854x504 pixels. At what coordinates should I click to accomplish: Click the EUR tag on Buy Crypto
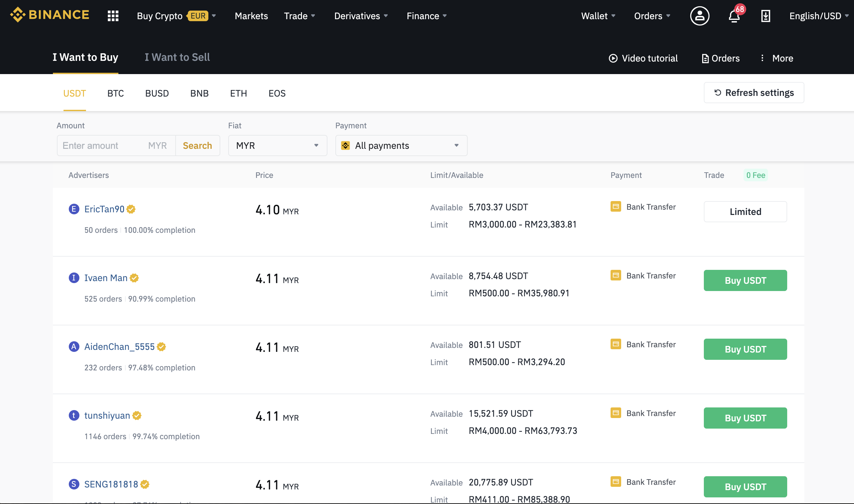pos(198,16)
